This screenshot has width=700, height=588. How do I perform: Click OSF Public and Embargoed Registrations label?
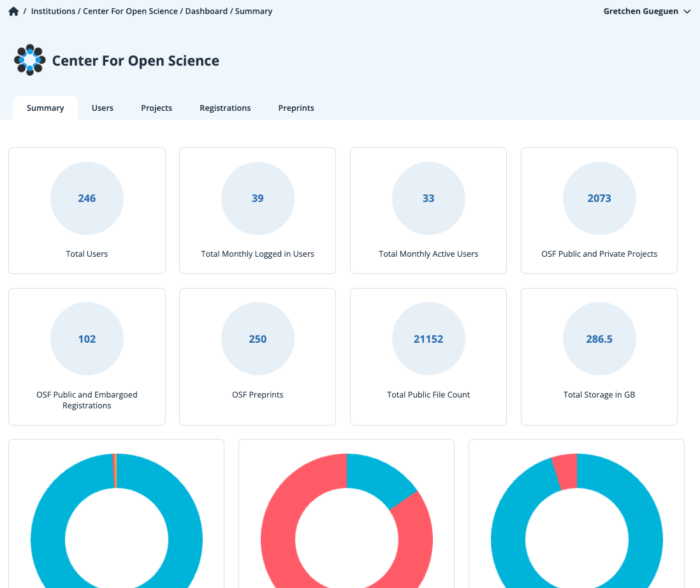coord(87,400)
